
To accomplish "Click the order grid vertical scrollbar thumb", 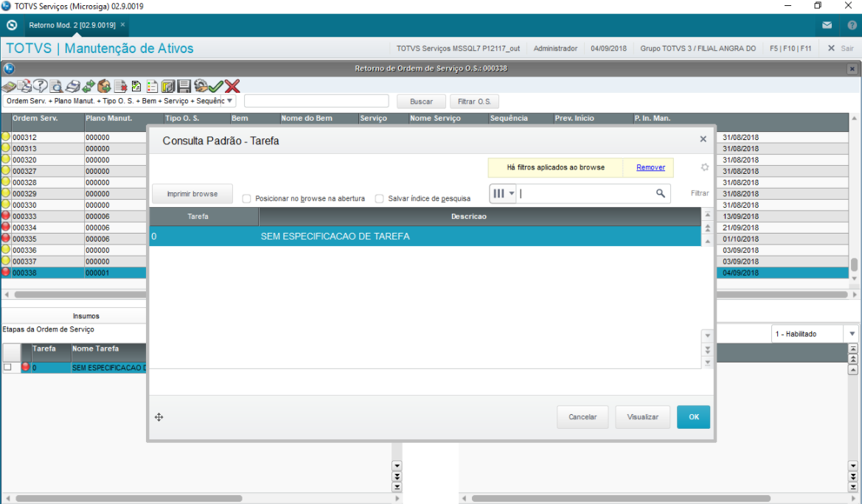I will click(x=855, y=265).
